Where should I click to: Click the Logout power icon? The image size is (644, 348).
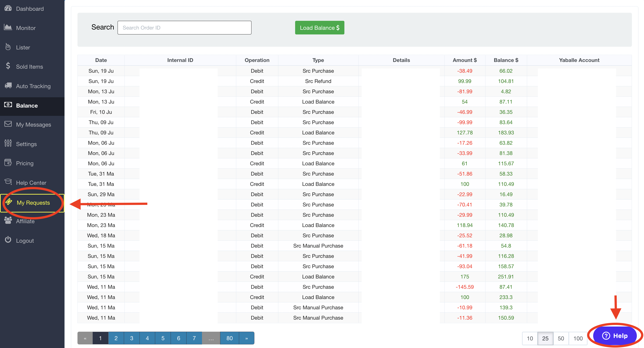click(x=8, y=240)
